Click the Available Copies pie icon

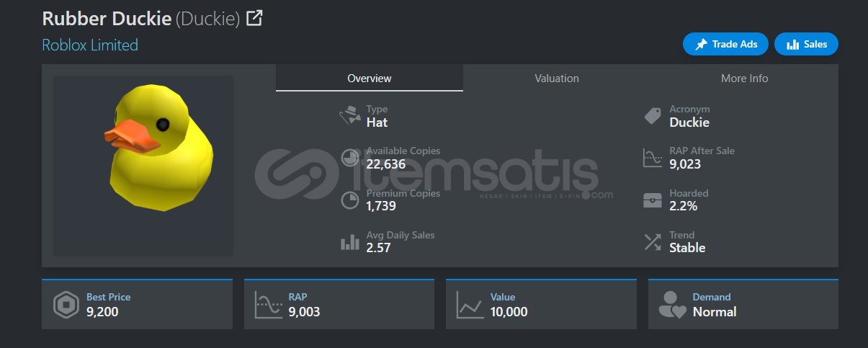coord(350,158)
